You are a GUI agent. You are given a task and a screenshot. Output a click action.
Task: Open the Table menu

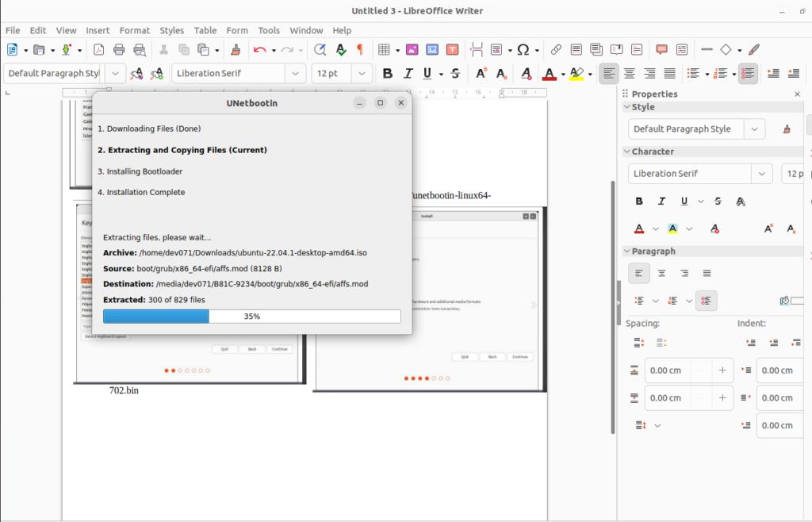(205, 31)
